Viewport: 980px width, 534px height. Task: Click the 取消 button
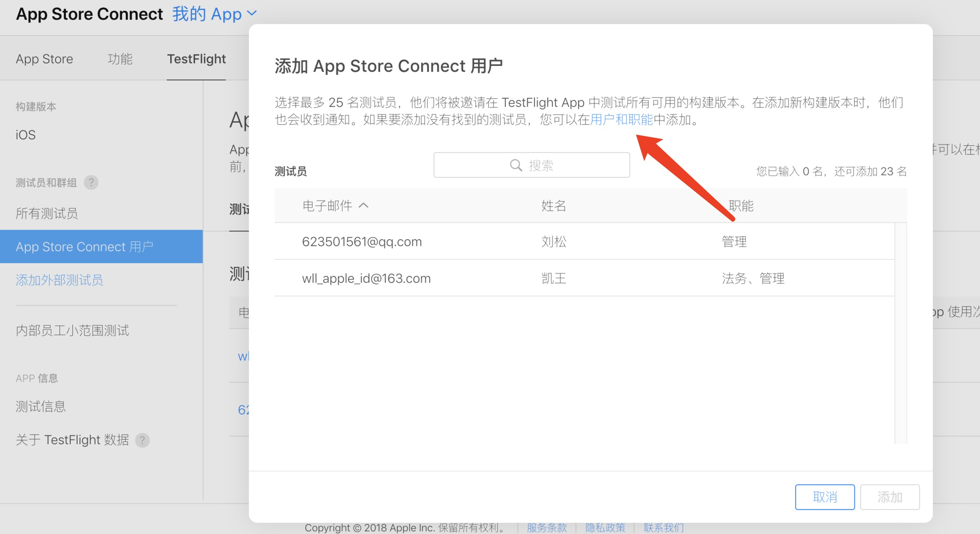point(825,497)
